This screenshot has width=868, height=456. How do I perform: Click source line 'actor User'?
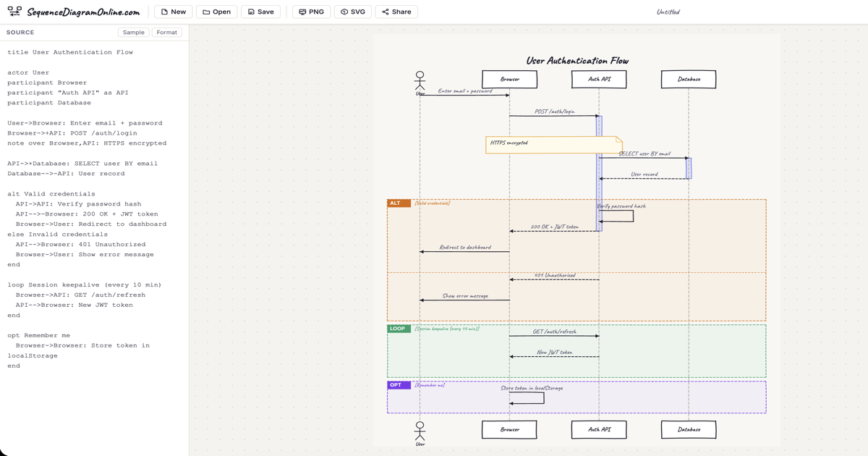(x=28, y=72)
